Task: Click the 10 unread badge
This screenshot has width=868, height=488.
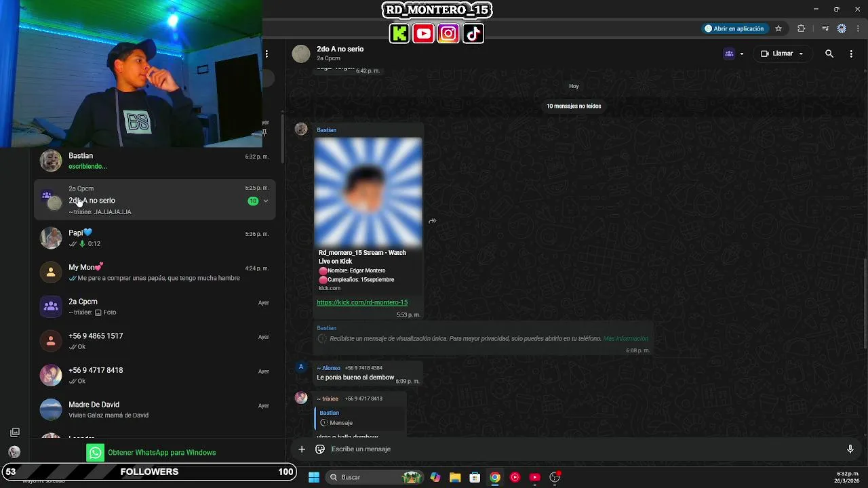Action: tap(253, 201)
